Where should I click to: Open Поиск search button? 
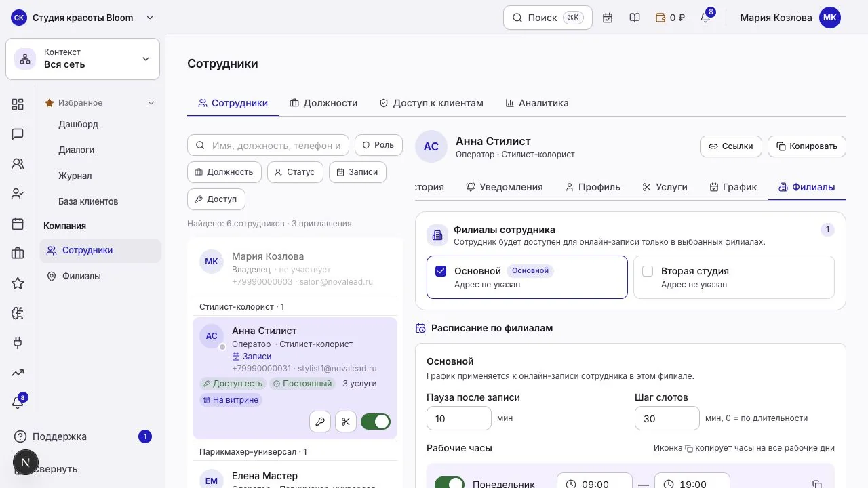click(548, 18)
